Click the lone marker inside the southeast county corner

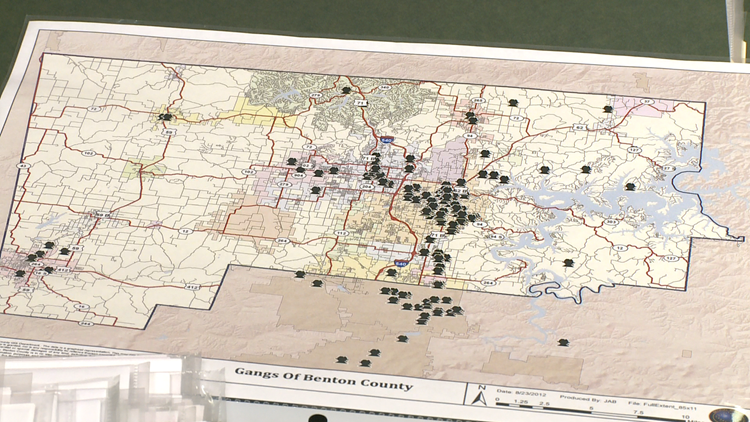568,263
